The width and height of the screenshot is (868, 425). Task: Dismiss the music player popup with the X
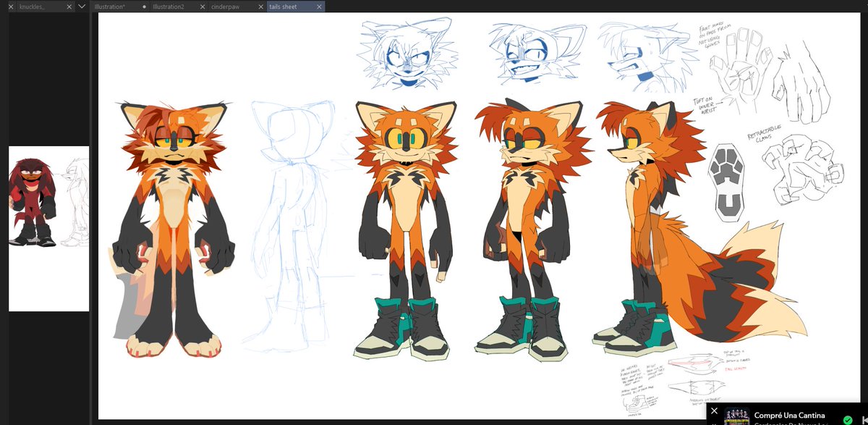[715, 411]
